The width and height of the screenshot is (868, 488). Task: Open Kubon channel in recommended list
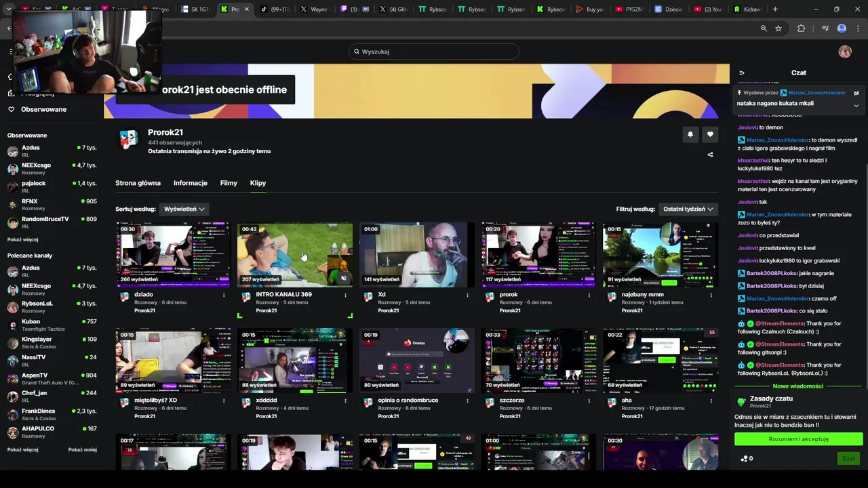52,325
